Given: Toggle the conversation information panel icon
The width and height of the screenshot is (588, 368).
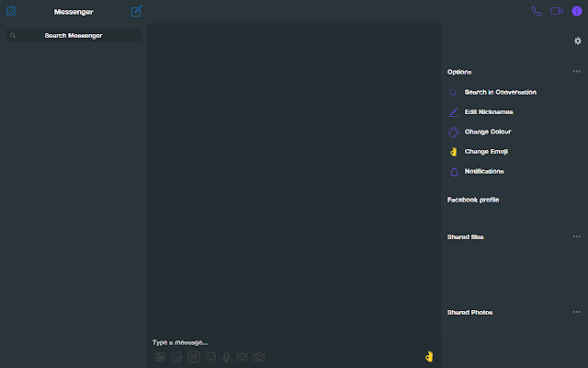Looking at the screenshot, I should click(577, 11).
